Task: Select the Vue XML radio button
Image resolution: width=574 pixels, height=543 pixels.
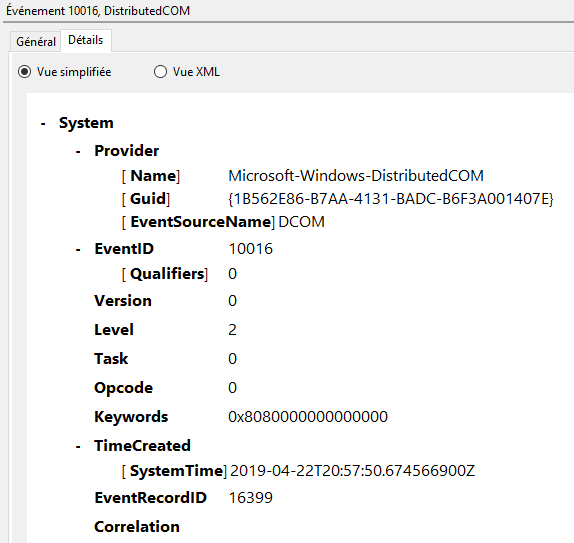Action: tap(160, 72)
